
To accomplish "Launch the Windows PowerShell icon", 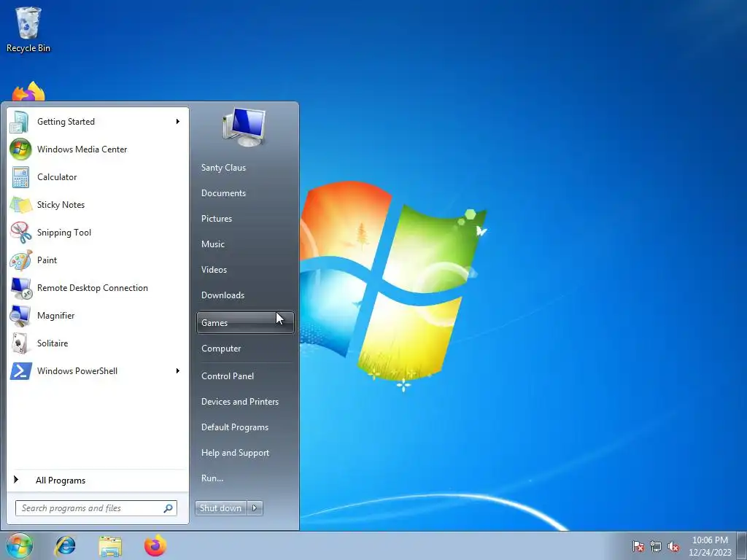I will tap(20, 371).
